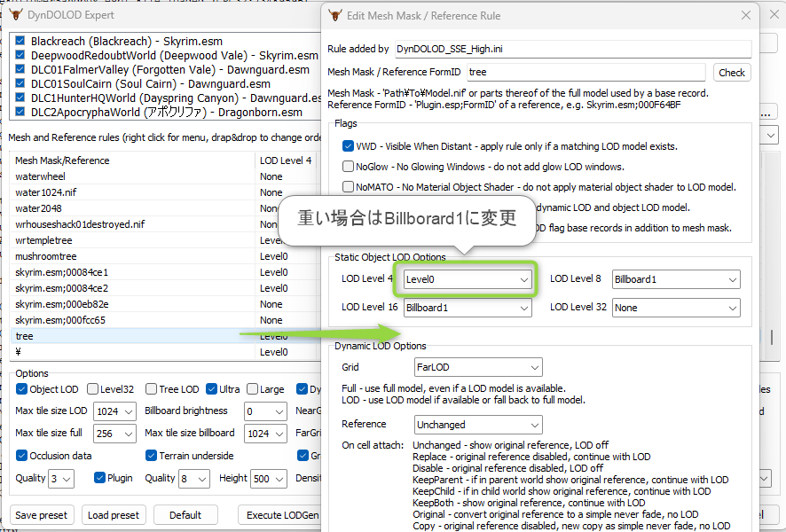Close the Edit Mesh Mask dialog
This screenshot has width=786, height=532.
coord(745,15)
